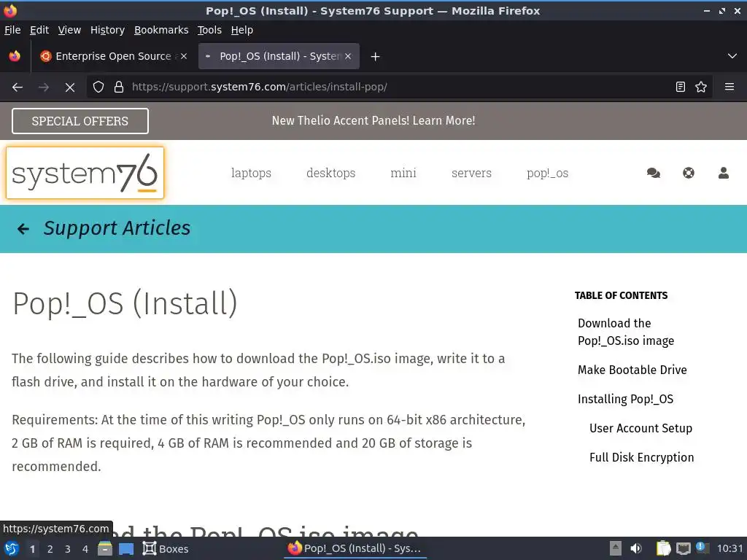Switch to workspace 2
Viewport: 747px width, 560px height.
[50, 549]
